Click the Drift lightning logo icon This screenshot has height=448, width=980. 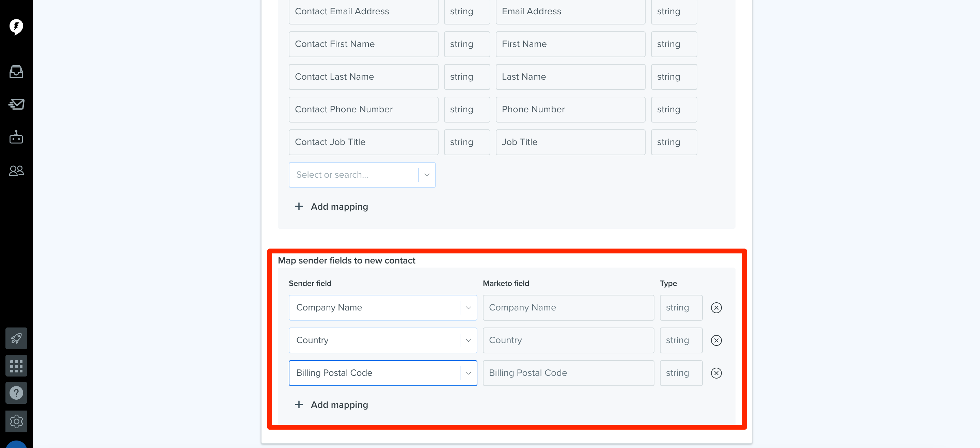pyautogui.click(x=16, y=27)
